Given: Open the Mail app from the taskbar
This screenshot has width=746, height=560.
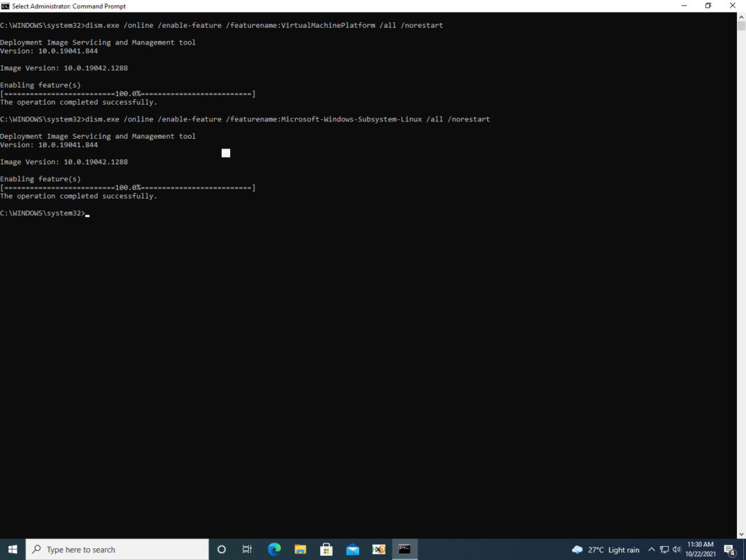Looking at the screenshot, I should [x=353, y=549].
